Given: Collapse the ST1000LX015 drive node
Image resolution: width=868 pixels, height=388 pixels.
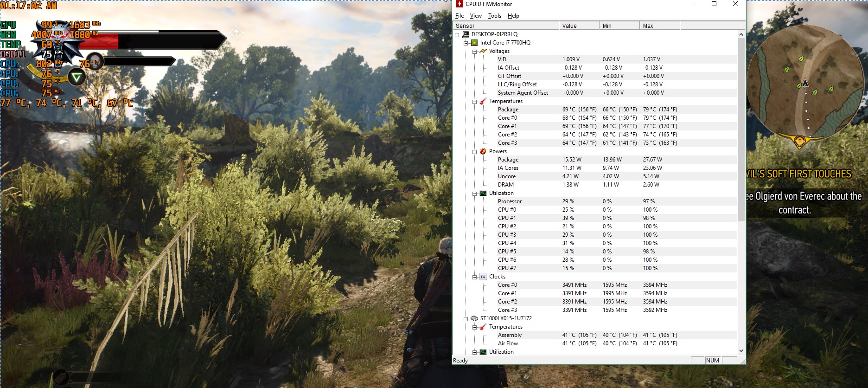Looking at the screenshot, I should pos(466,318).
